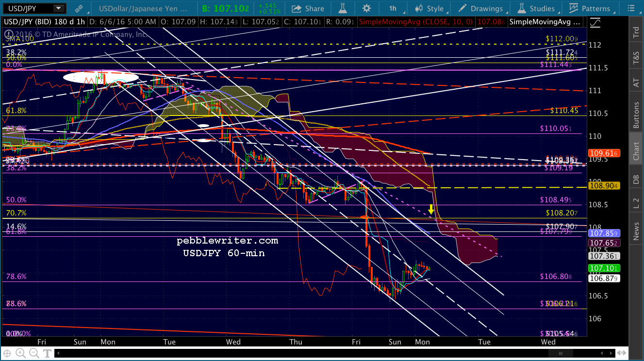This screenshot has width=644, height=361.
Task: Click the $110.45 Fibonacci level label
Action: point(563,111)
